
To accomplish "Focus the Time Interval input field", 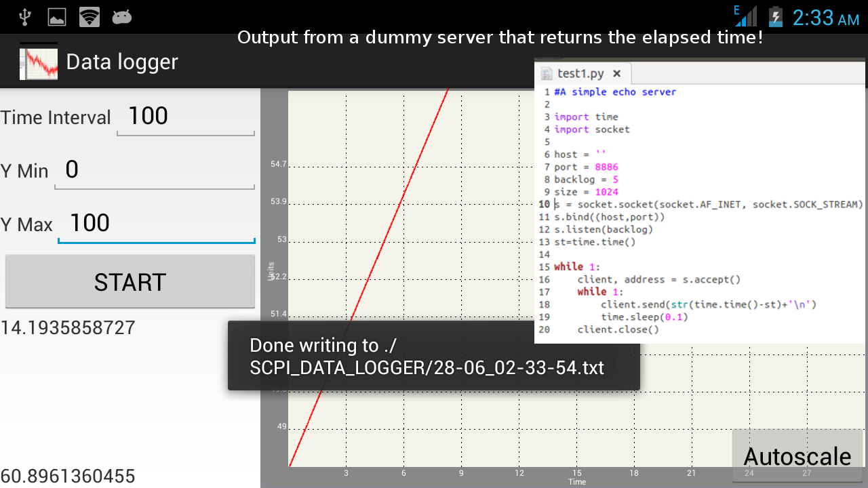I will pyautogui.click(x=186, y=117).
